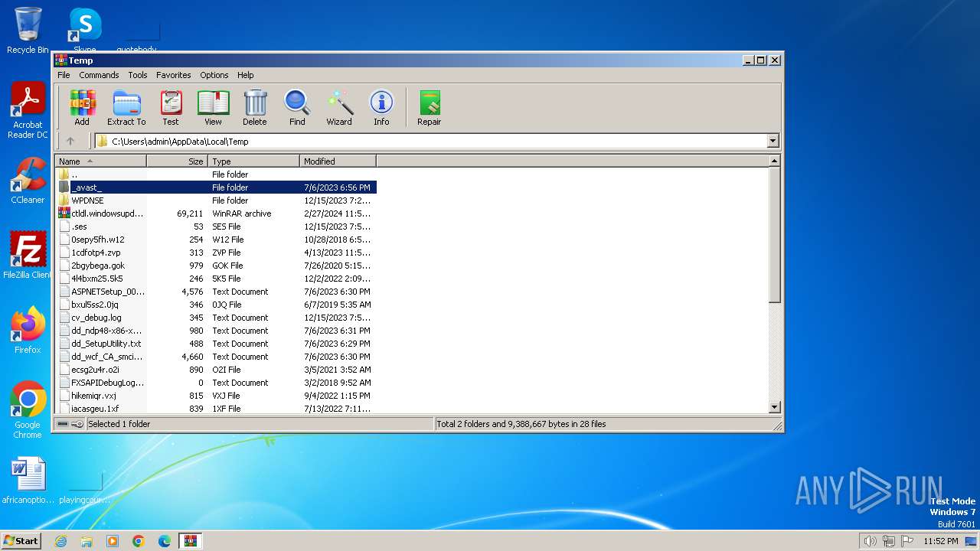The width and height of the screenshot is (980, 551).
Task: Open Google Chrome desktop shortcut
Action: tap(28, 410)
